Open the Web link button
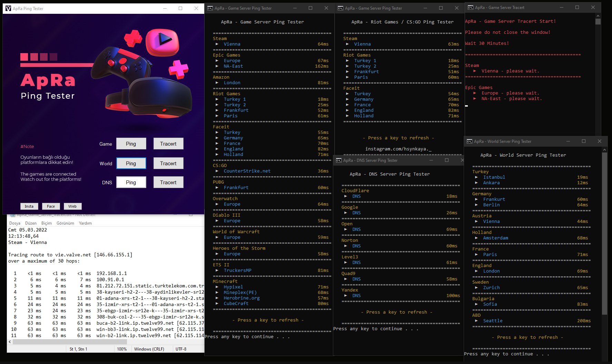The height and width of the screenshot is (364, 612). [72, 206]
